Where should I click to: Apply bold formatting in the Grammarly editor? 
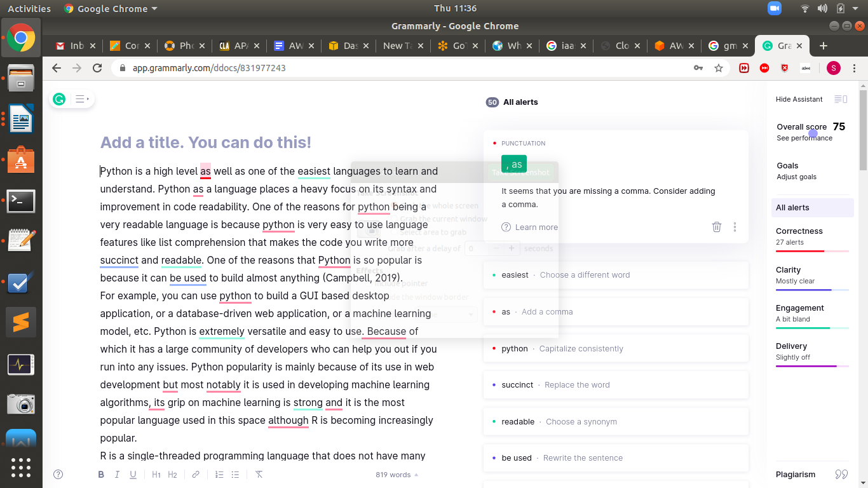click(101, 474)
